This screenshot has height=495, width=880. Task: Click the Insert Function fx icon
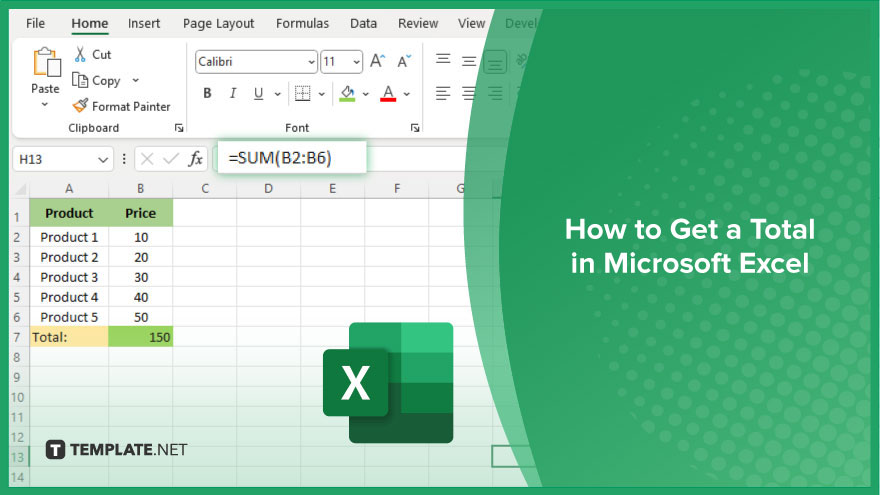pyautogui.click(x=195, y=159)
